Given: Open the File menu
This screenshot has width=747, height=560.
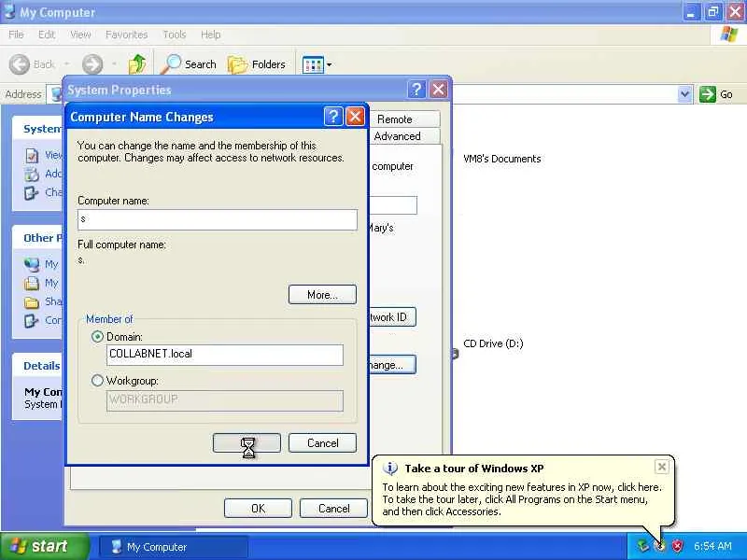Looking at the screenshot, I should (16, 35).
